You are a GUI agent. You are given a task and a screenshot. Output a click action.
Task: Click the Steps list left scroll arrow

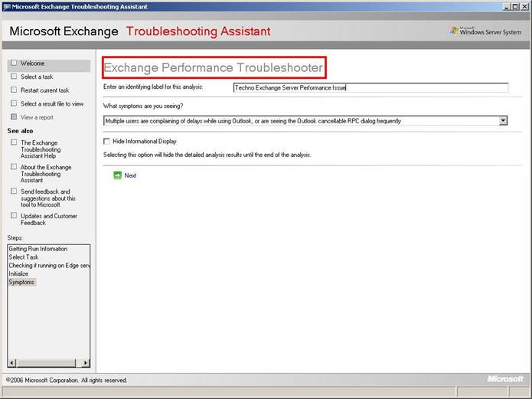[x=12, y=363]
